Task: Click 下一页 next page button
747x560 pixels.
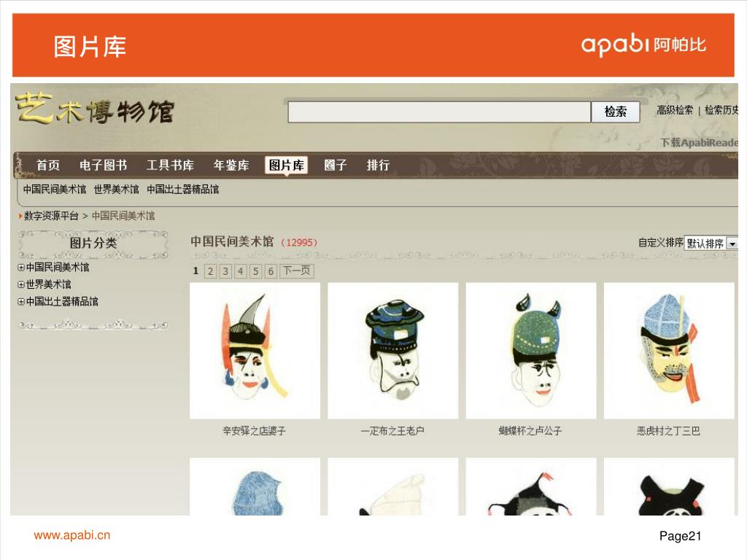Action: pyautogui.click(x=297, y=271)
